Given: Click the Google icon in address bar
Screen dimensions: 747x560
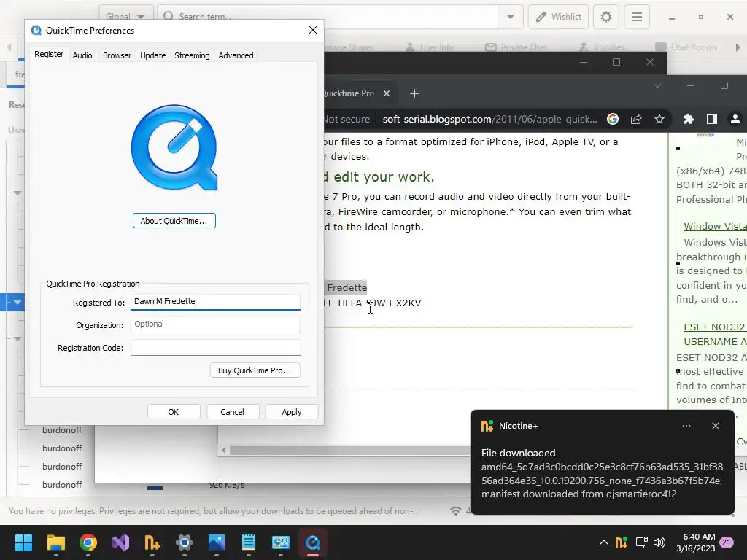Looking at the screenshot, I should click(x=613, y=119).
